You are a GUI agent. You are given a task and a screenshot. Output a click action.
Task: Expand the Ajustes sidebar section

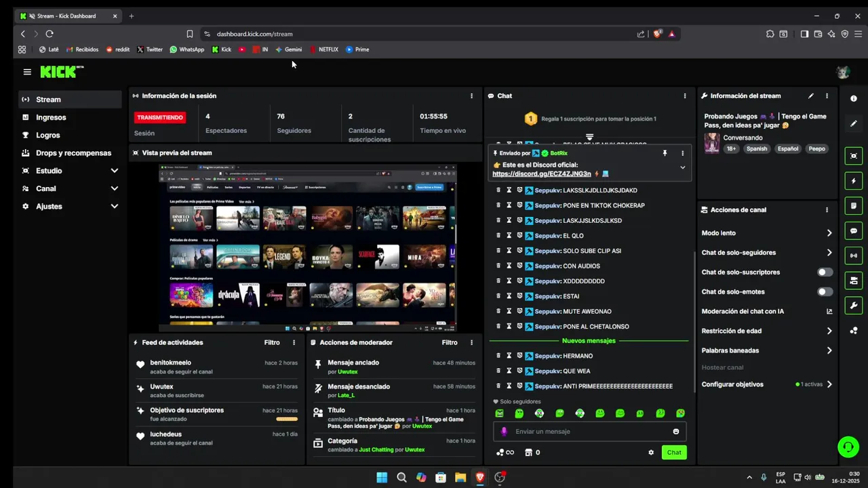tap(114, 206)
